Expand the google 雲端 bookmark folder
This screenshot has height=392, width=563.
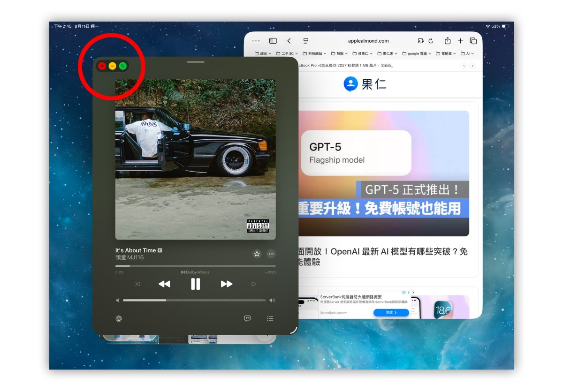[x=417, y=53]
